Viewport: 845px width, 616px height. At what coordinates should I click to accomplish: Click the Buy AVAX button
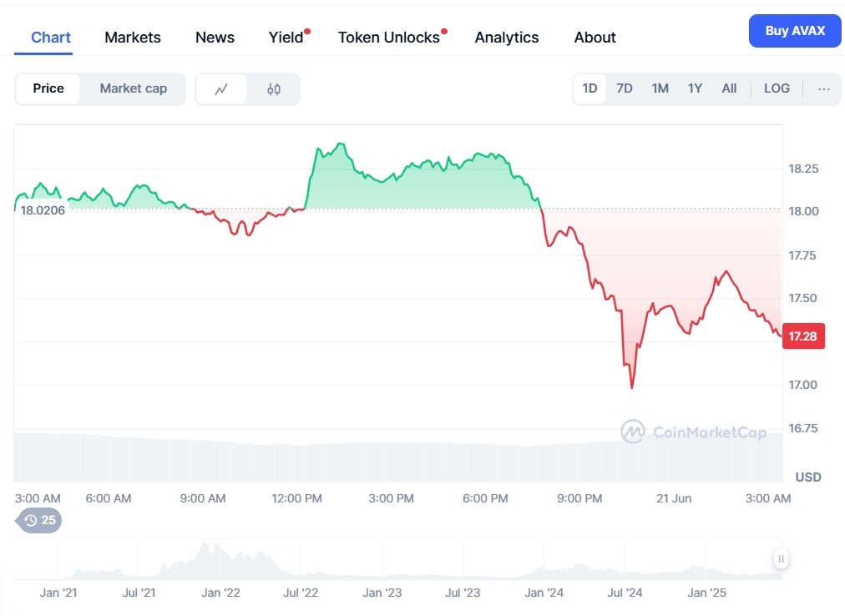pyautogui.click(x=795, y=31)
